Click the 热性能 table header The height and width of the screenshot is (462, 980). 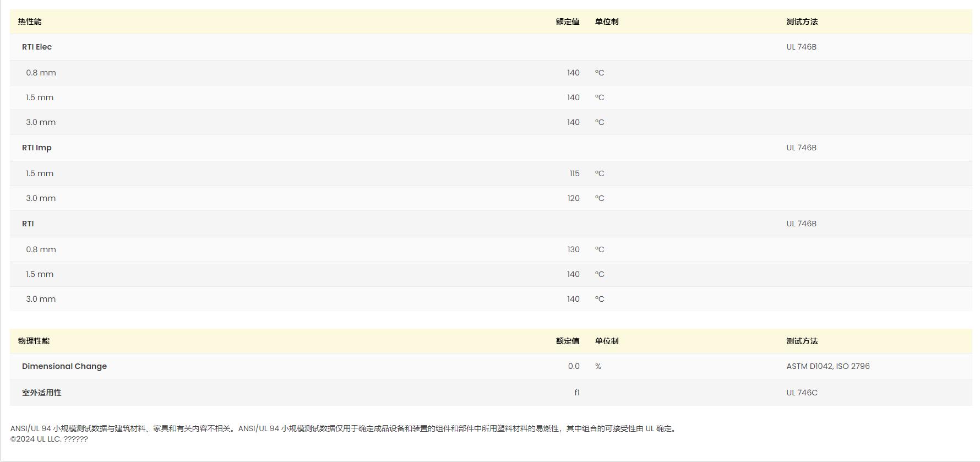(x=30, y=21)
